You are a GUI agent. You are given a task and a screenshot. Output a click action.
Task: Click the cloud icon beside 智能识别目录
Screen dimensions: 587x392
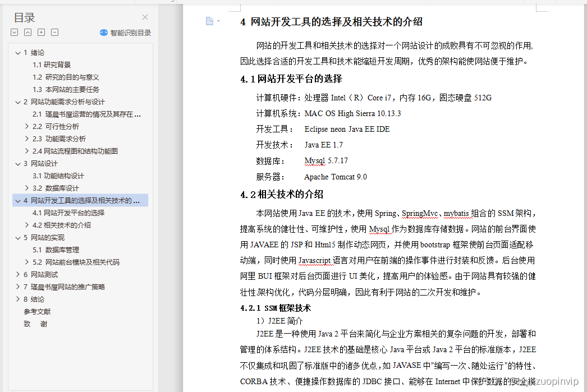pyautogui.click(x=104, y=33)
